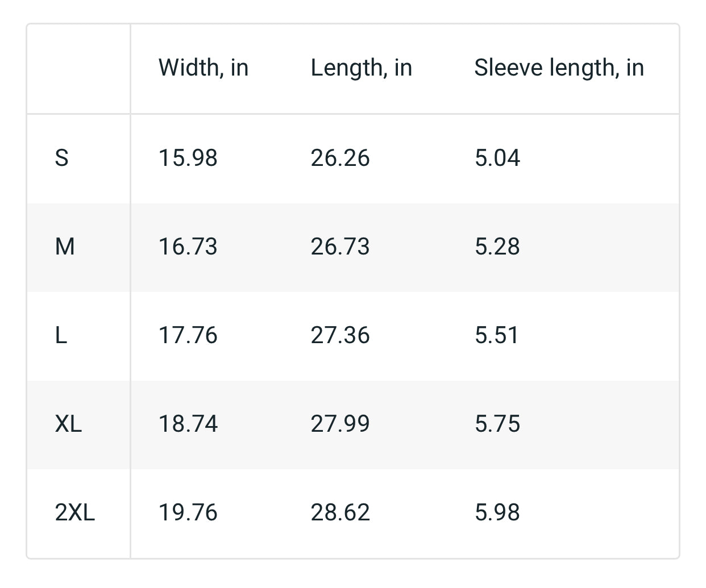The height and width of the screenshot is (588, 706).
Task: Click the Sleeve length, in header
Action: click(559, 68)
